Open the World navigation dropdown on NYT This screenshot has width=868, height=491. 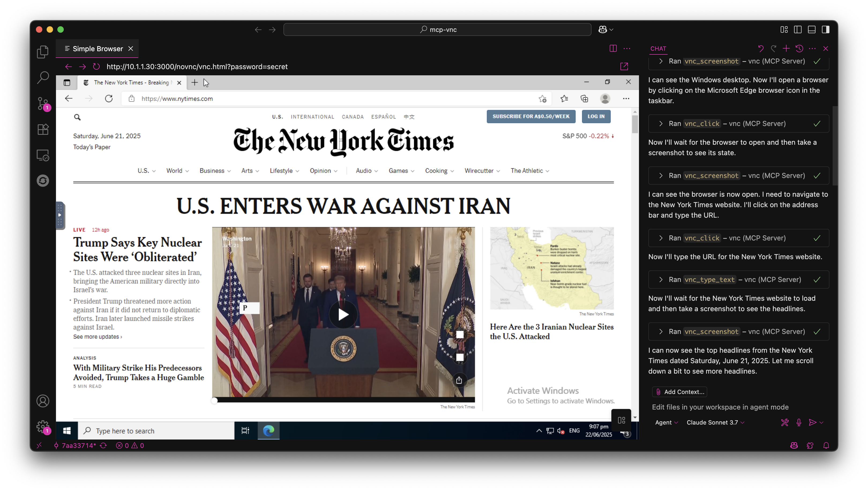[x=177, y=171]
